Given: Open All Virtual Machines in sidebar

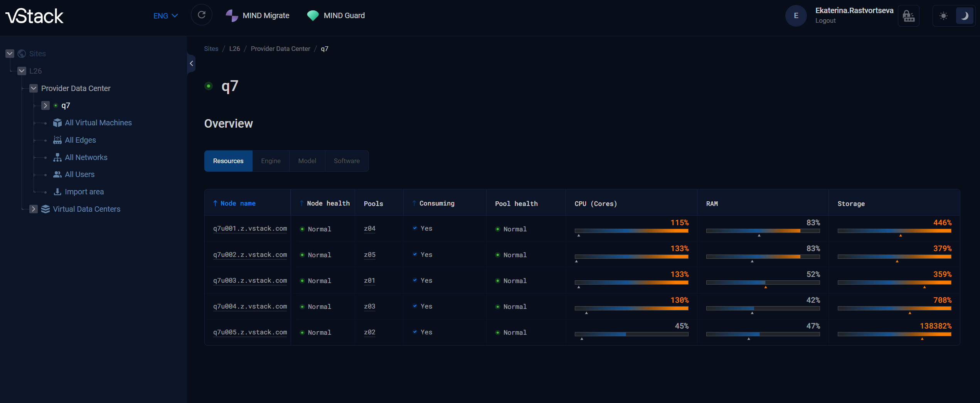Looking at the screenshot, I should [98, 123].
